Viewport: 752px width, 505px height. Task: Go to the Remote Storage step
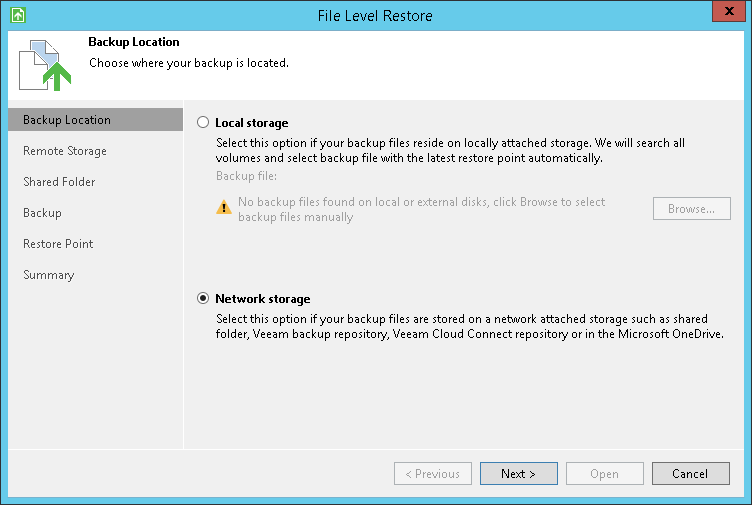tap(65, 151)
